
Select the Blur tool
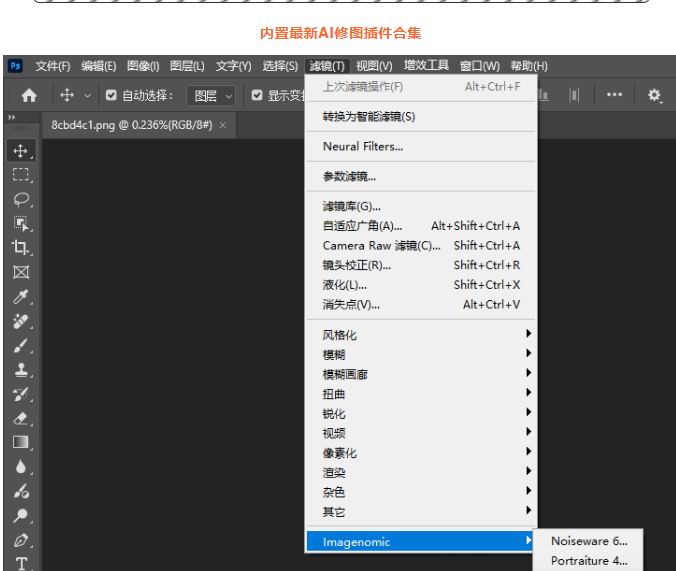tap(21, 467)
